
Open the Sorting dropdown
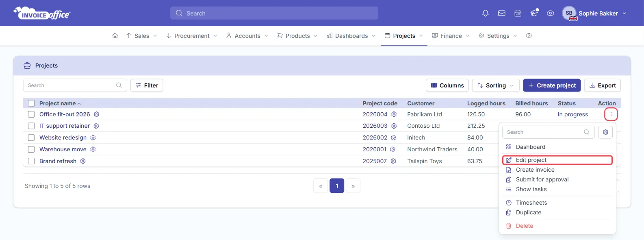click(x=496, y=85)
